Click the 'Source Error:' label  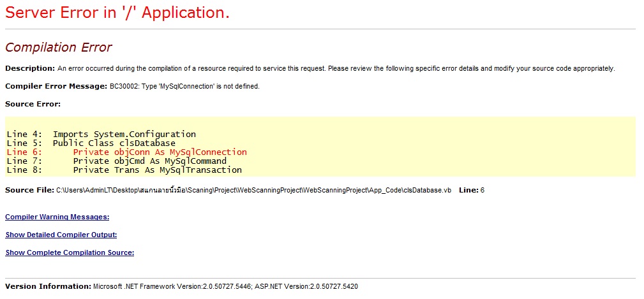pyautogui.click(x=33, y=104)
